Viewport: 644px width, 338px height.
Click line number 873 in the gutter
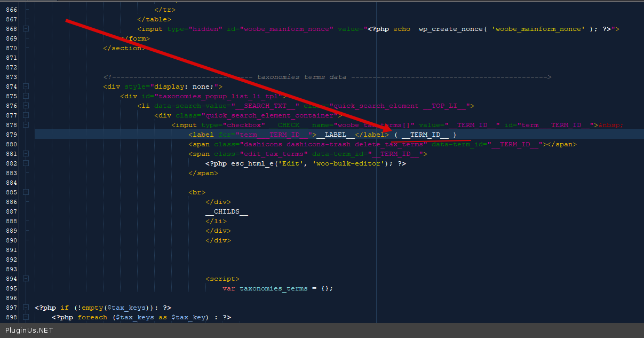[11, 77]
